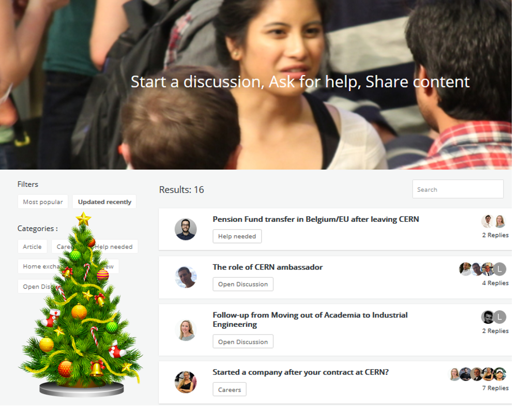The width and height of the screenshot is (532, 407).
Task: Toggle the Updated recently filter
Action: (104, 202)
